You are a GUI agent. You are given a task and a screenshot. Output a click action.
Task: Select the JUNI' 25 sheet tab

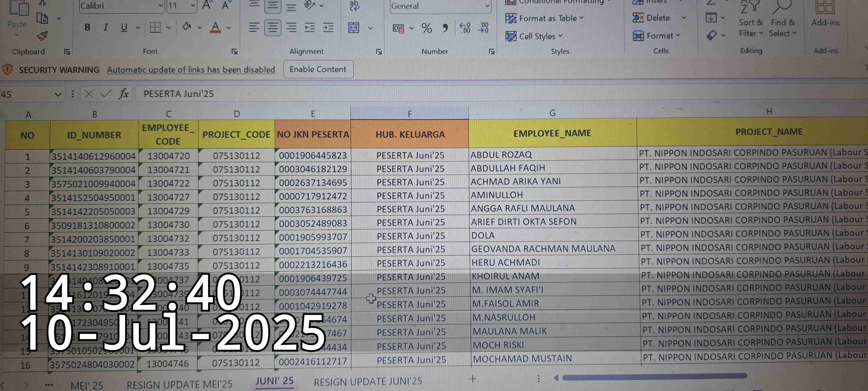pos(274,381)
